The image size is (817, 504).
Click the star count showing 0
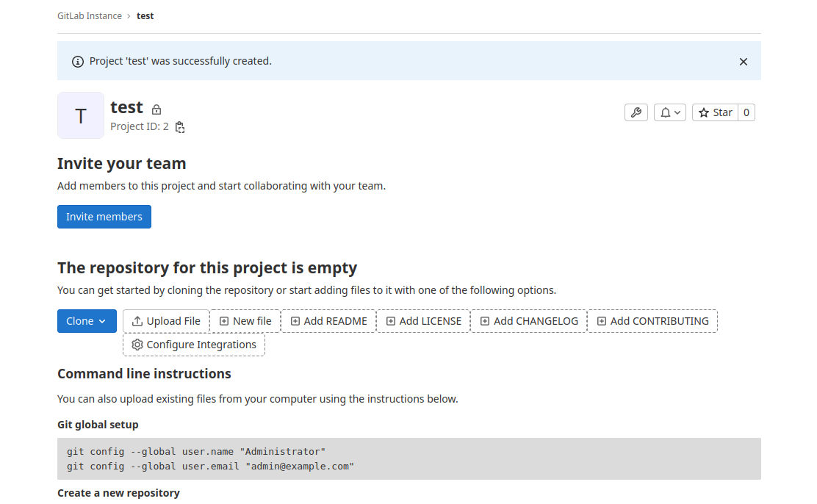(x=746, y=112)
